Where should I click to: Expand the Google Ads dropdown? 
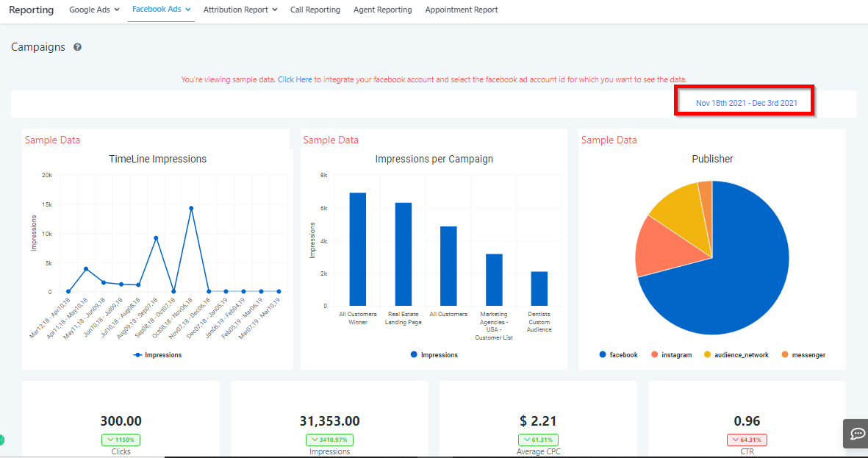click(94, 10)
